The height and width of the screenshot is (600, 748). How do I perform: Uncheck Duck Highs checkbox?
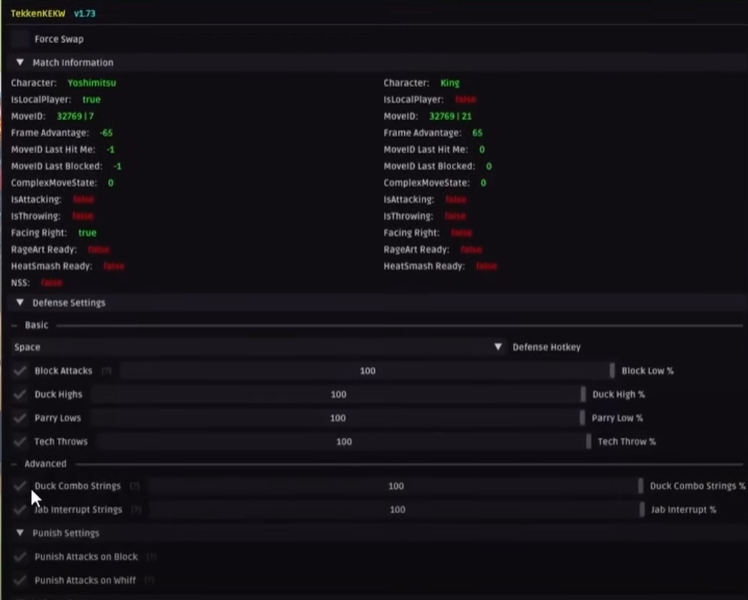click(20, 394)
